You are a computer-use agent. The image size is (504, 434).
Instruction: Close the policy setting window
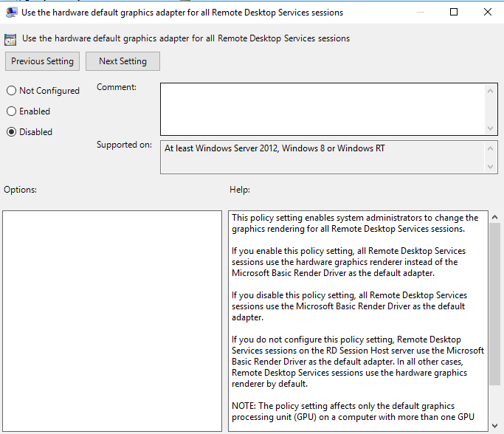tap(487, 12)
